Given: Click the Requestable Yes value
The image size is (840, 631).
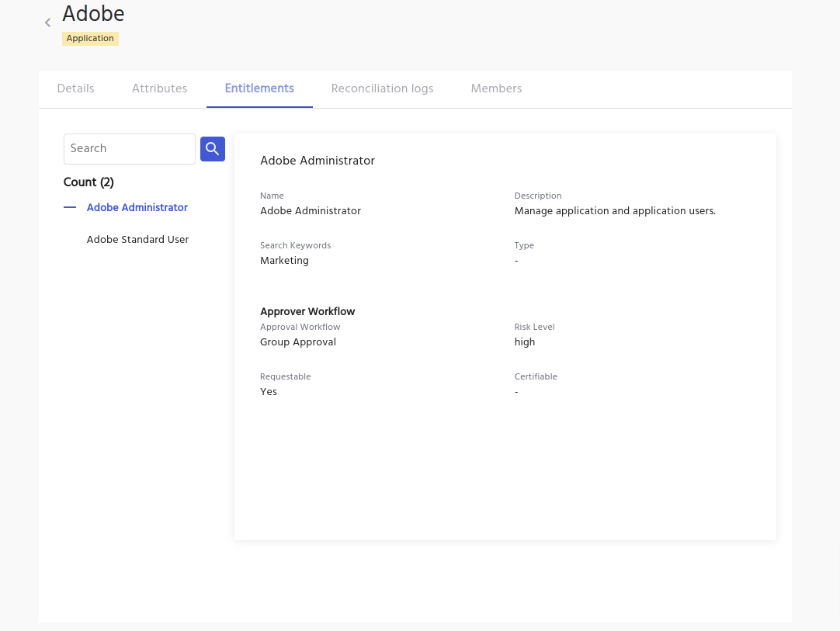Looking at the screenshot, I should click(269, 392).
